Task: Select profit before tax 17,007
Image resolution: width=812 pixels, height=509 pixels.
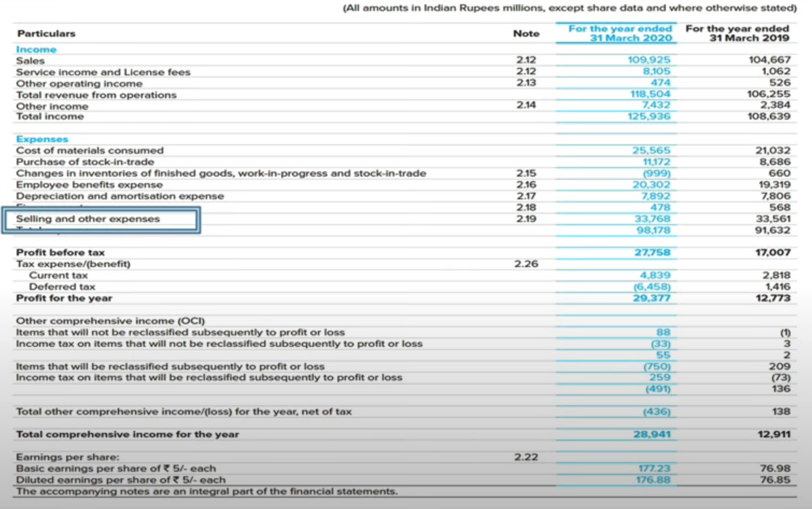Action: click(x=773, y=253)
